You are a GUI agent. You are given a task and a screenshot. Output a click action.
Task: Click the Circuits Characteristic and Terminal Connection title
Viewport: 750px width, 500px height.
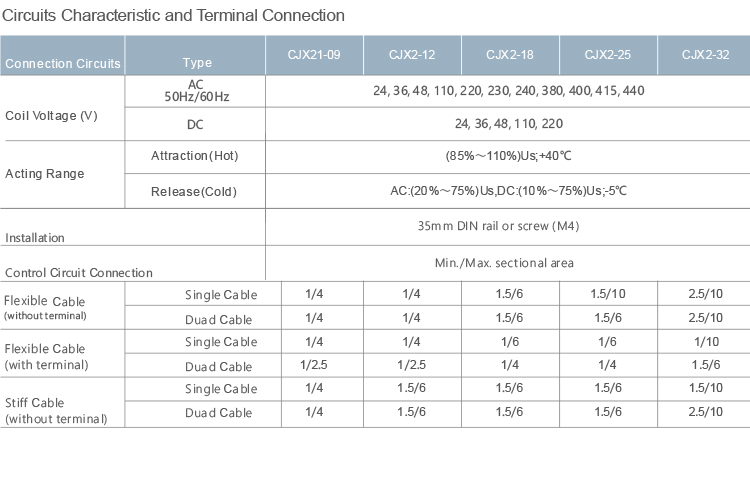173,15
